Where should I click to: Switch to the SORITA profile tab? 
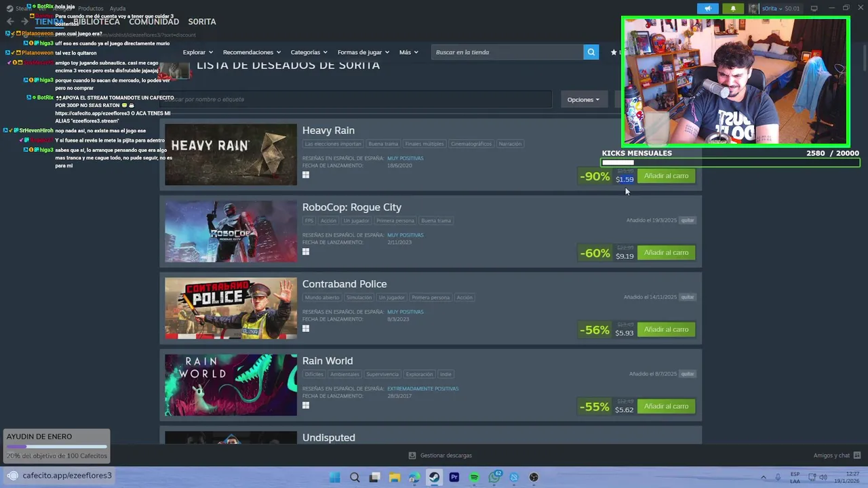pyautogui.click(x=202, y=22)
